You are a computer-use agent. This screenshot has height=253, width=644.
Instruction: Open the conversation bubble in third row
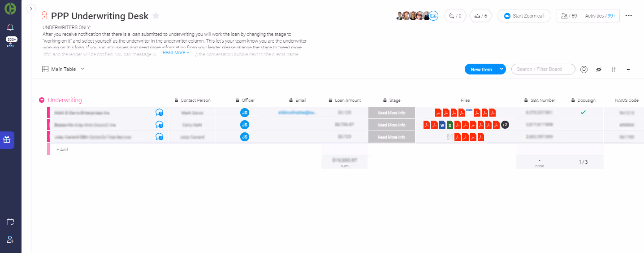click(159, 137)
